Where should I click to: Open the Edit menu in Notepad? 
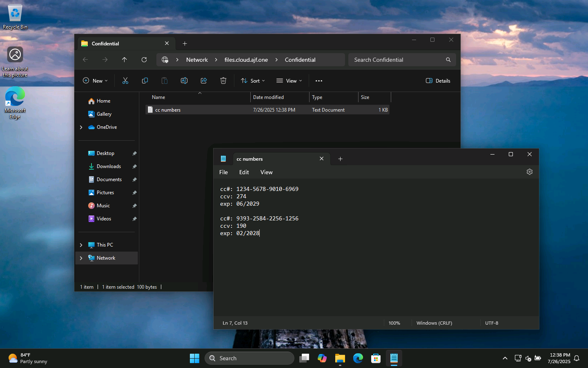click(244, 172)
